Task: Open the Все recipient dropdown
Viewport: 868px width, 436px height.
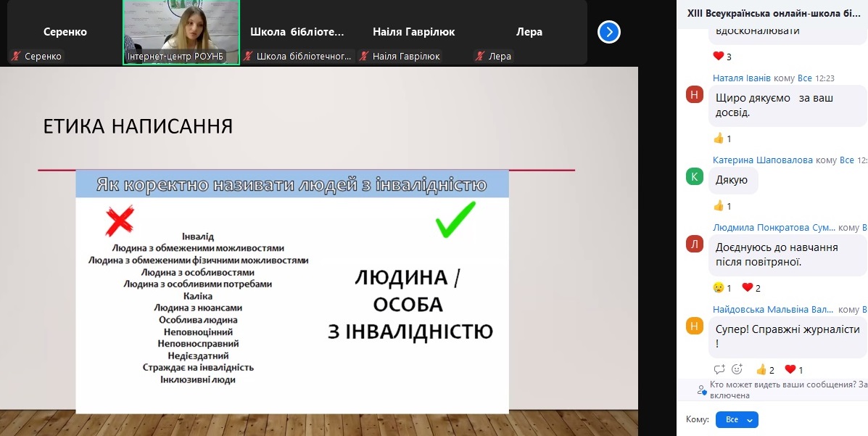Action: pos(736,419)
